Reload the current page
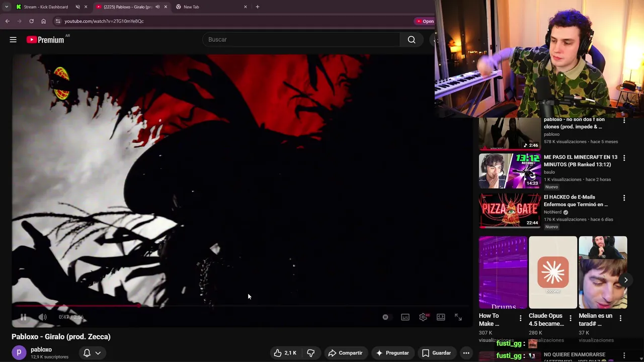The height and width of the screenshot is (362, 644). (31, 21)
